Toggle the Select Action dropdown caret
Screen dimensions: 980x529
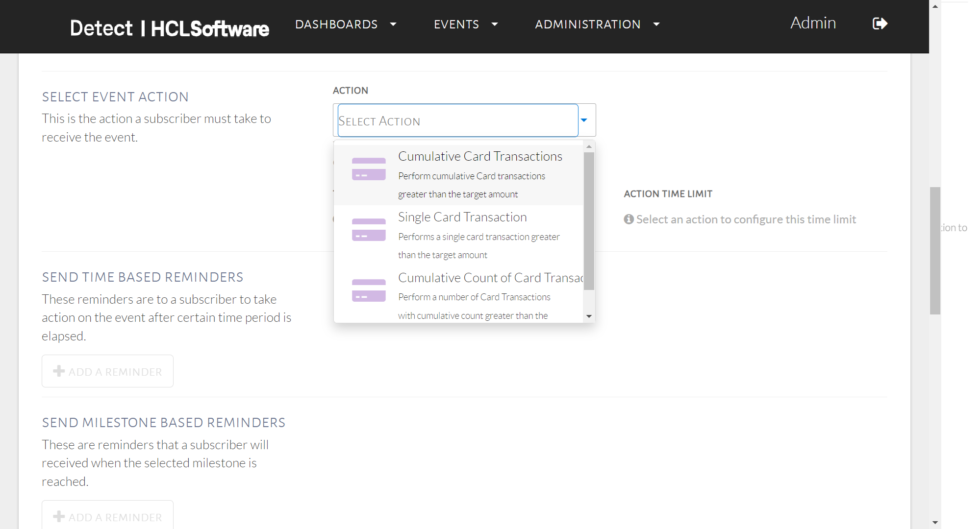coord(584,120)
